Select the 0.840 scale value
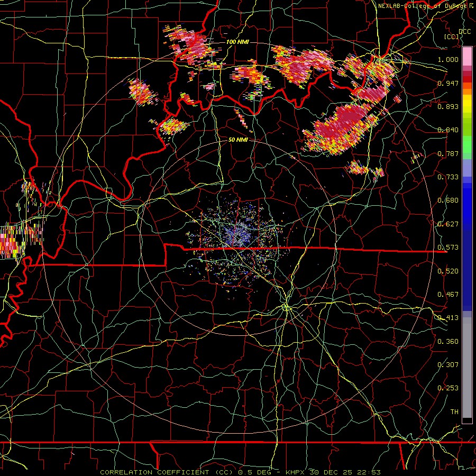The width and height of the screenshot is (476, 476). point(448,130)
